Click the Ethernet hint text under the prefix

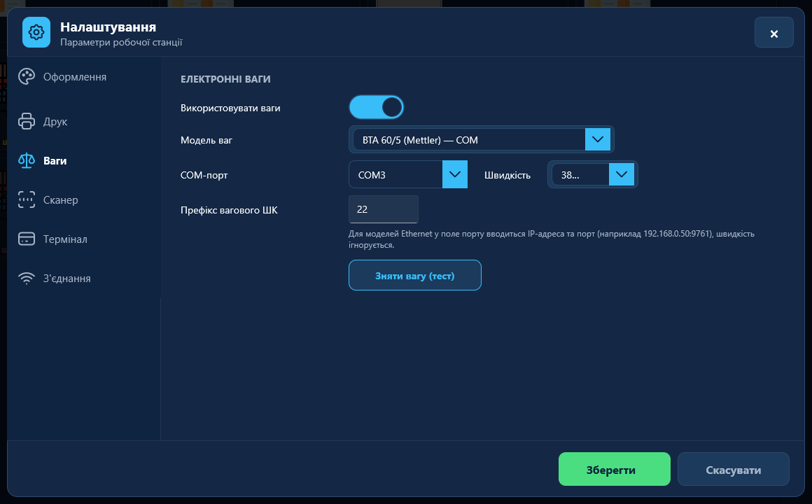[552, 239]
